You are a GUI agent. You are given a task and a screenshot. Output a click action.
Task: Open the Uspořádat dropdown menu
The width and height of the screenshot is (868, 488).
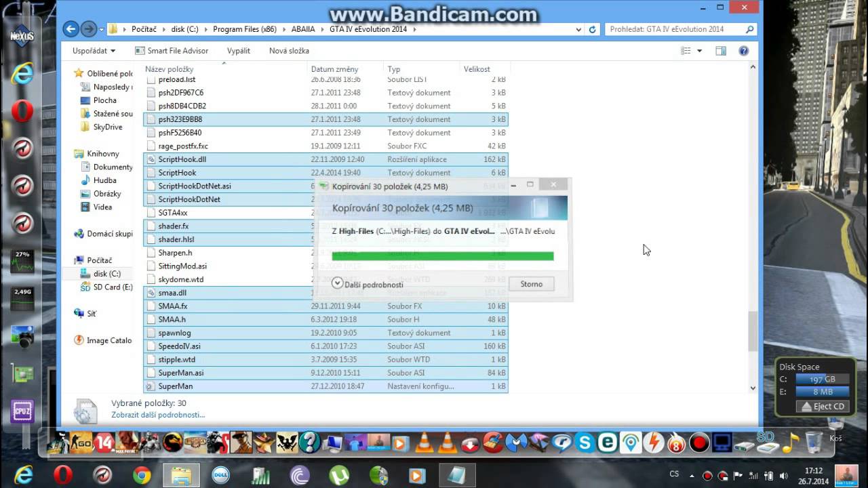coord(94,51)
